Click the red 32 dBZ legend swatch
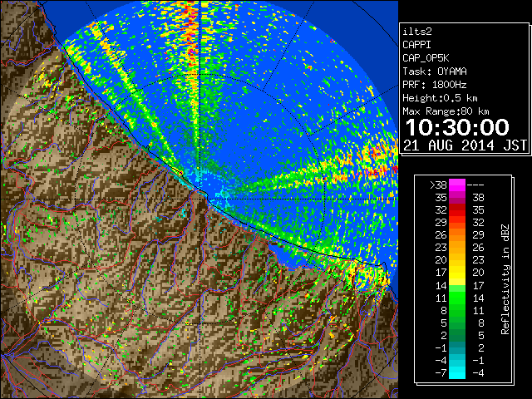Viewport: 532px width, 399px height. pos(457,210)
